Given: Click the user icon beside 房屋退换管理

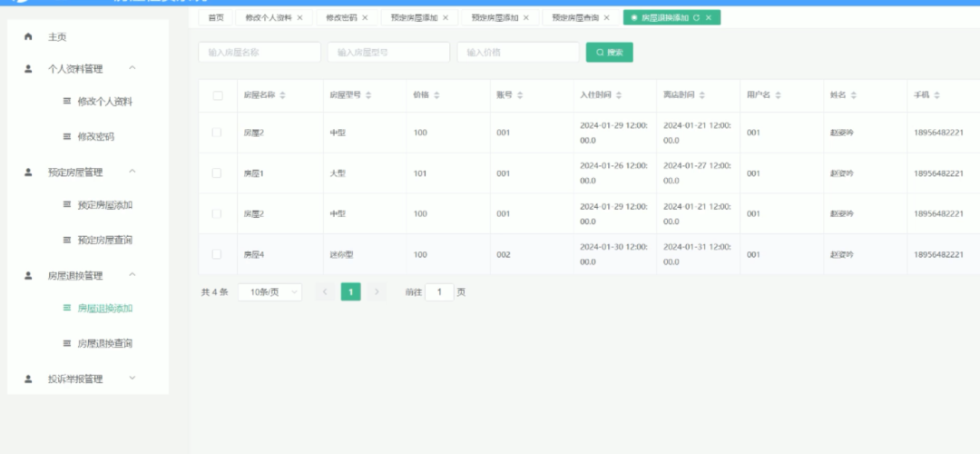Looking at the screenshot, I should point(28,275).
